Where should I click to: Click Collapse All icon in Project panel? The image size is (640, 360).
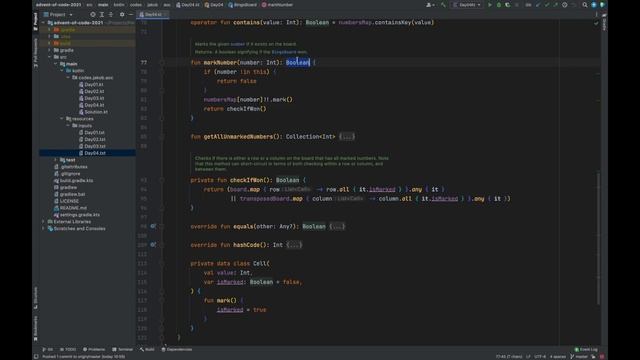tap(111, 14)
